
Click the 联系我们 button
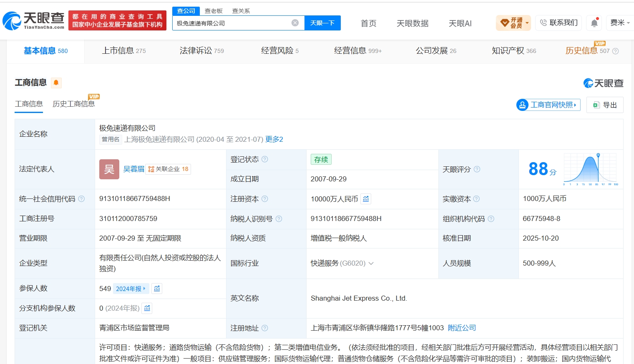click(x=559, y=23)
